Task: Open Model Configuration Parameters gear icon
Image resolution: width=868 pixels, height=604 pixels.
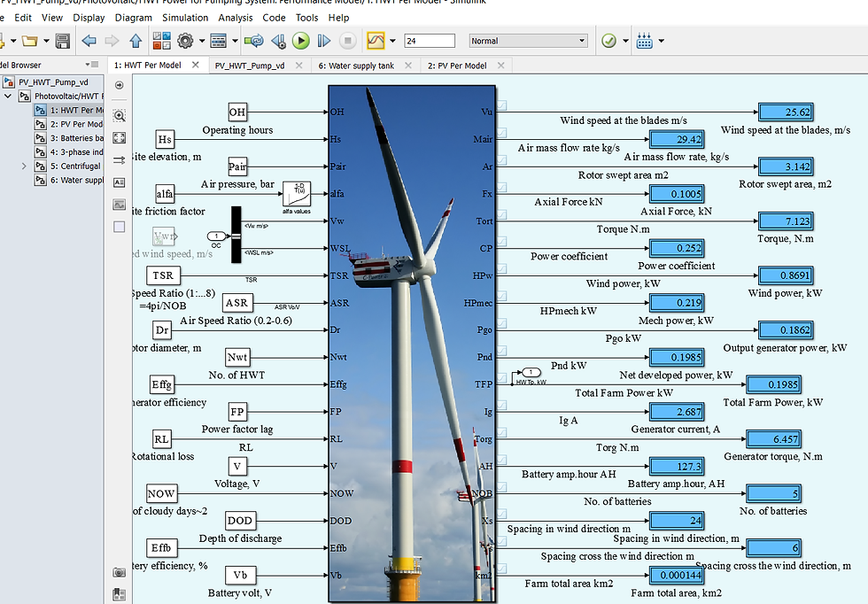Action: pos(187,40)
